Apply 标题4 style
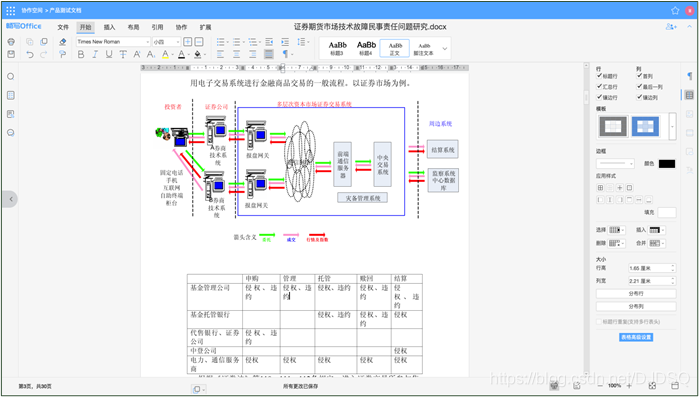Viewport: 699px width, 397px height. point(366,48)
